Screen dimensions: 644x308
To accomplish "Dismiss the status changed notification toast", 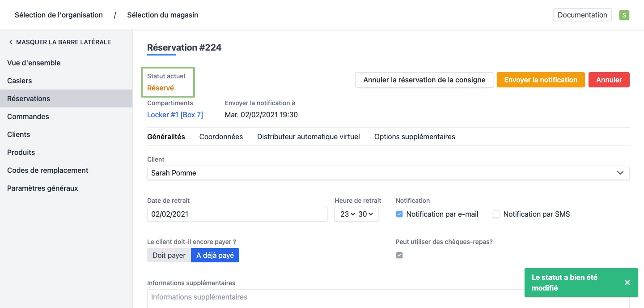I will (x=627, y=282).
